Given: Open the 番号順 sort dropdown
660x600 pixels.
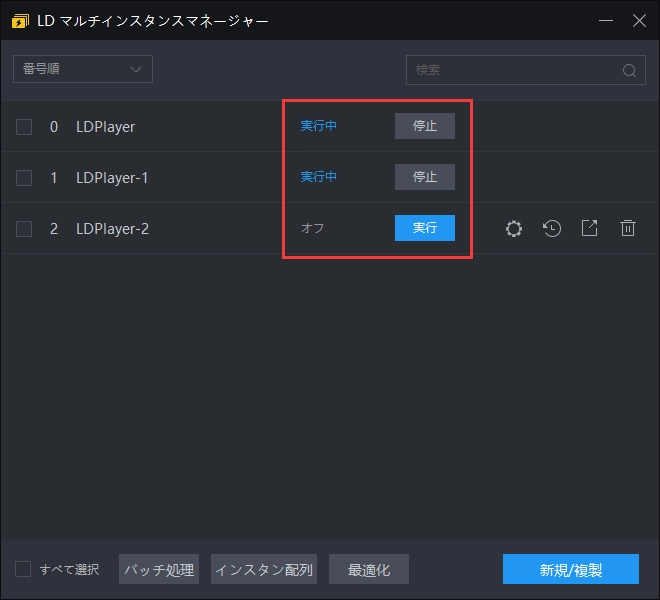Looking at the screenshot, I should (x=83, y=69).
